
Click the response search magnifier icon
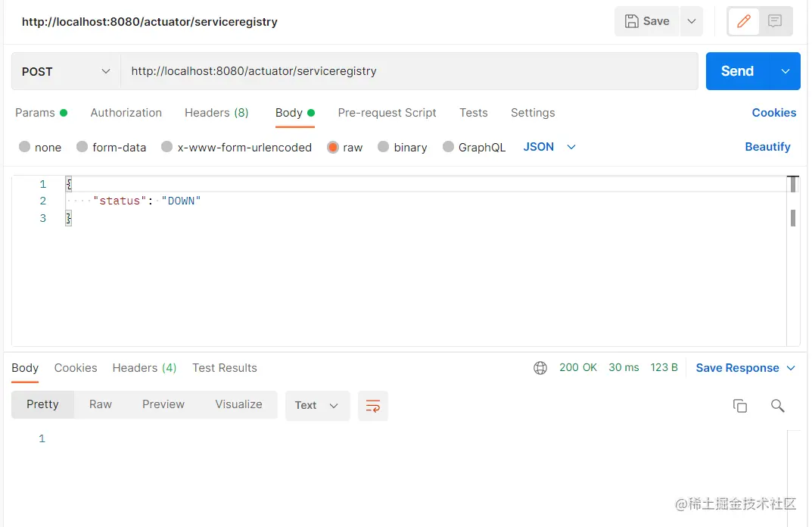pyautogui.click(x=777, y=406)
